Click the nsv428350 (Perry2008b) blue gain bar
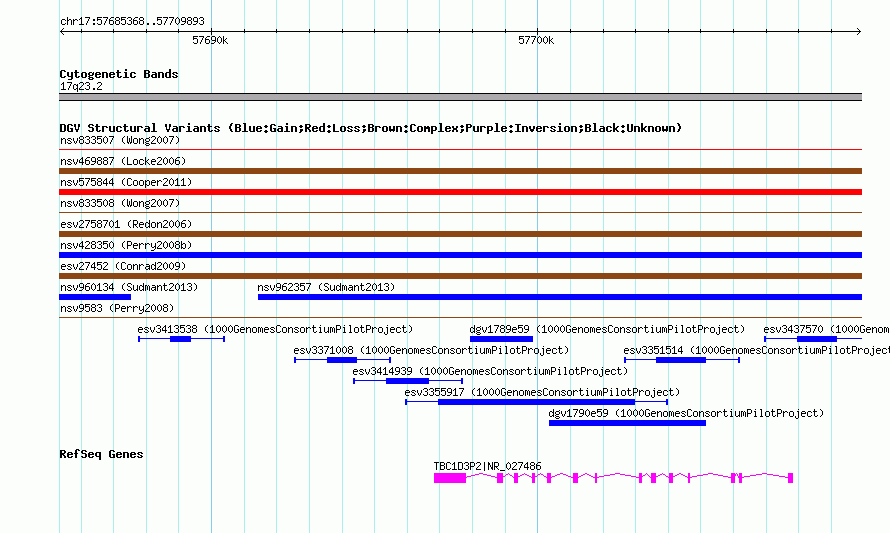Image resolution: width=890 pixels, height=533 pixels. coord(460,255)
